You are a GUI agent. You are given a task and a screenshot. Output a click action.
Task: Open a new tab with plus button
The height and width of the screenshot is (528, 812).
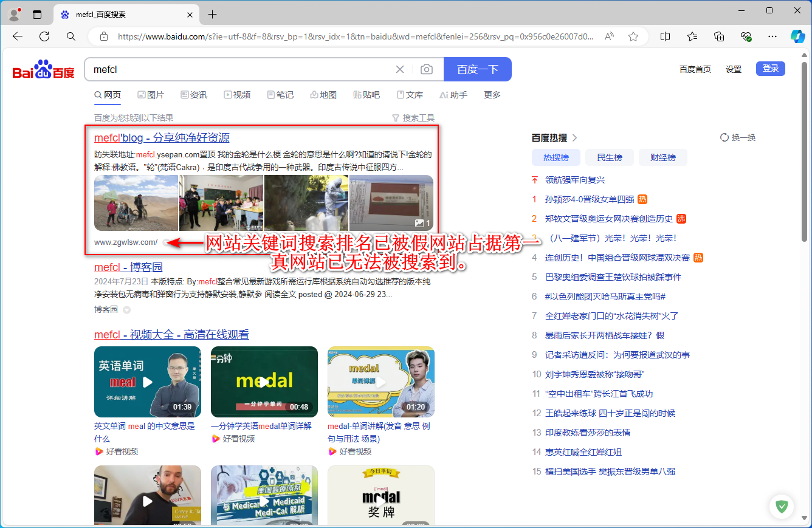point(212,15)
